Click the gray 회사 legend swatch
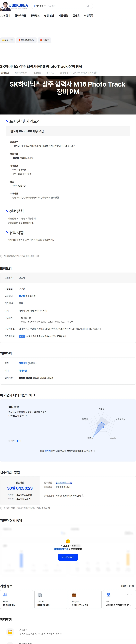Viewport: 136px width, 644px height. pos(9,441)
